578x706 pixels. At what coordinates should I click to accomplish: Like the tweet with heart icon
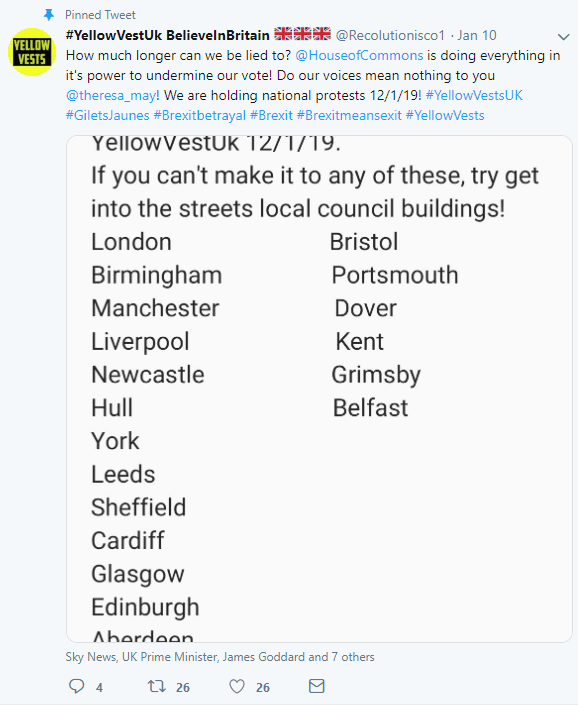(237, 686)
